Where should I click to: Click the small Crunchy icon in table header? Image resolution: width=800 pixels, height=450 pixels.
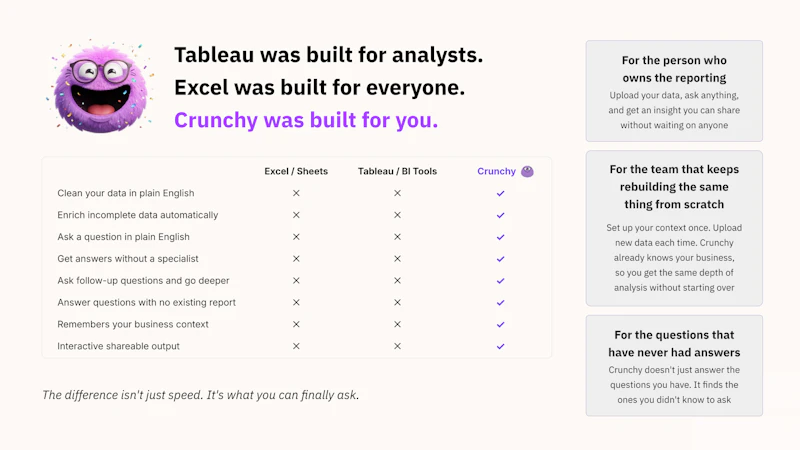[527, 171]
